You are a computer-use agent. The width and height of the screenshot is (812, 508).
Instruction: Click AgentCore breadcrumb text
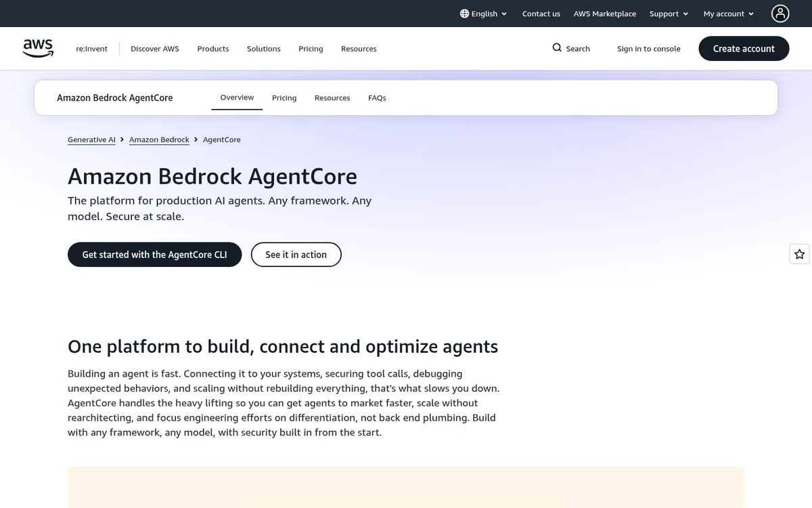[x=222, y=140]
